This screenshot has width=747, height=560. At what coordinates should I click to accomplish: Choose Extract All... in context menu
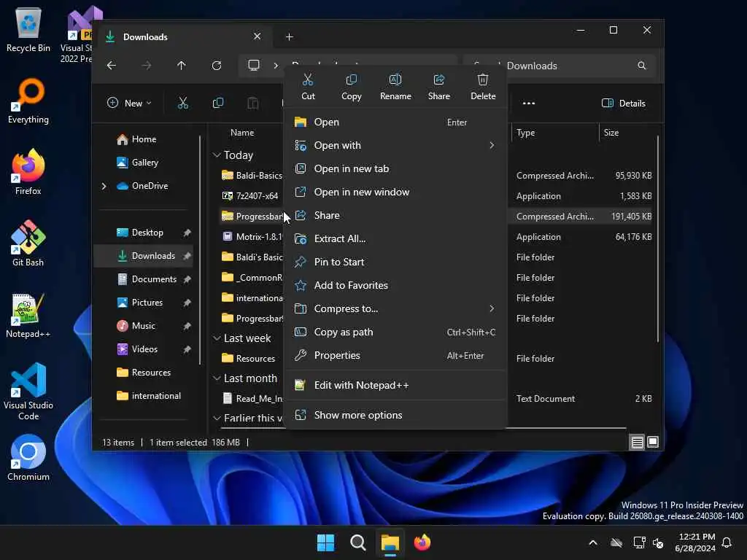pyautogui.click(x=395, y=238)
